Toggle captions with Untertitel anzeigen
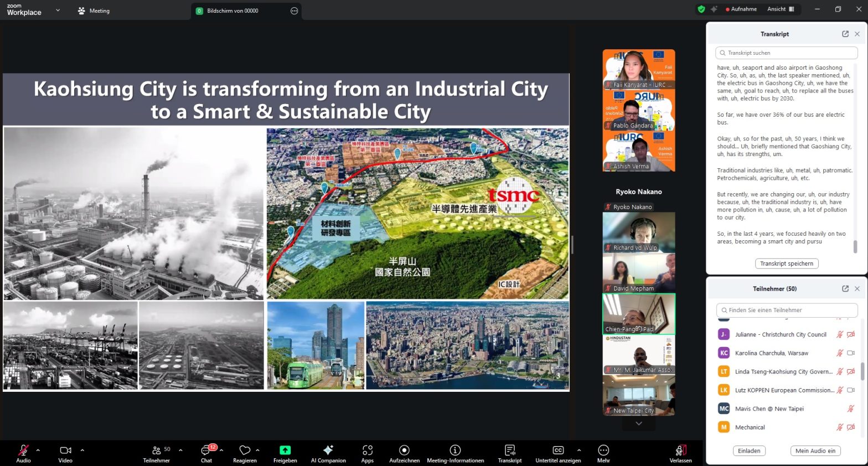This screenshot has width=868, height=466. [558, 451]
